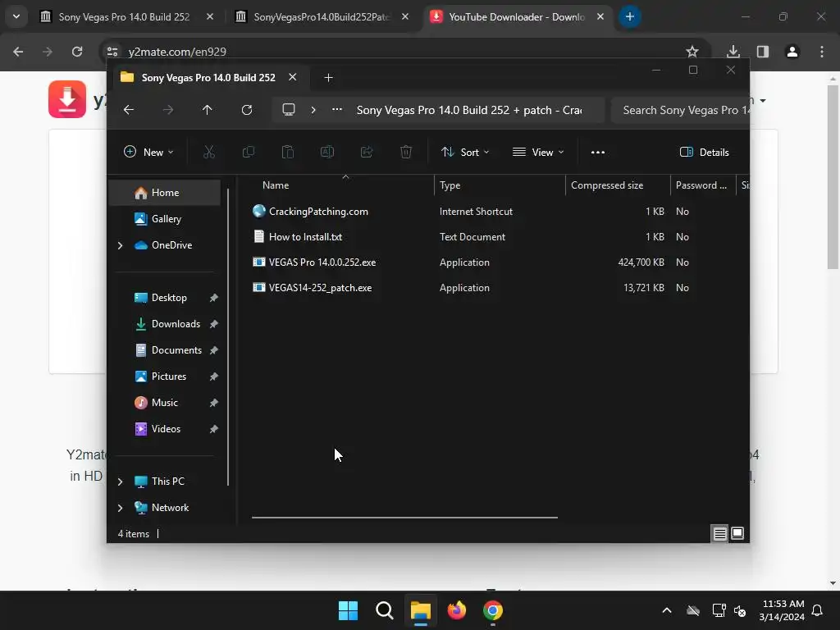Add a new File Explorer tab

click(x=328, y=78)
